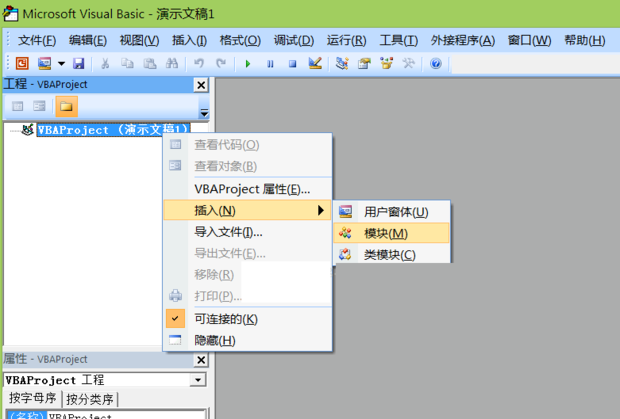Image resolution: width=620 pixels, height=419 pixels.
Task: Open the Project Explorer toolbar icon
Action: click(342, 63)
